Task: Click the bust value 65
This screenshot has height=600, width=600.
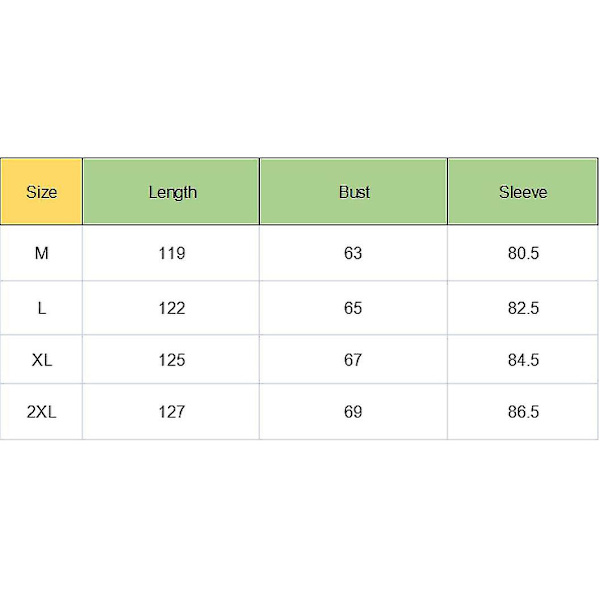Action: click(353, 308)
